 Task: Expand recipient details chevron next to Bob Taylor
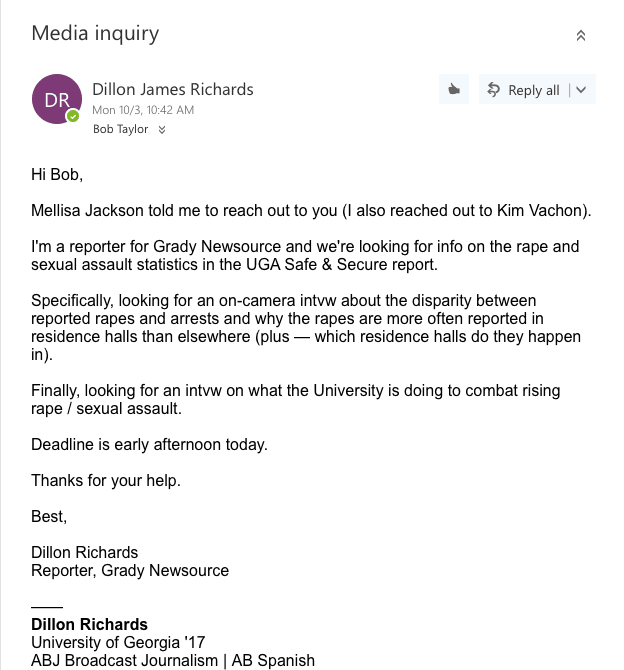click(x=162, y=129)
